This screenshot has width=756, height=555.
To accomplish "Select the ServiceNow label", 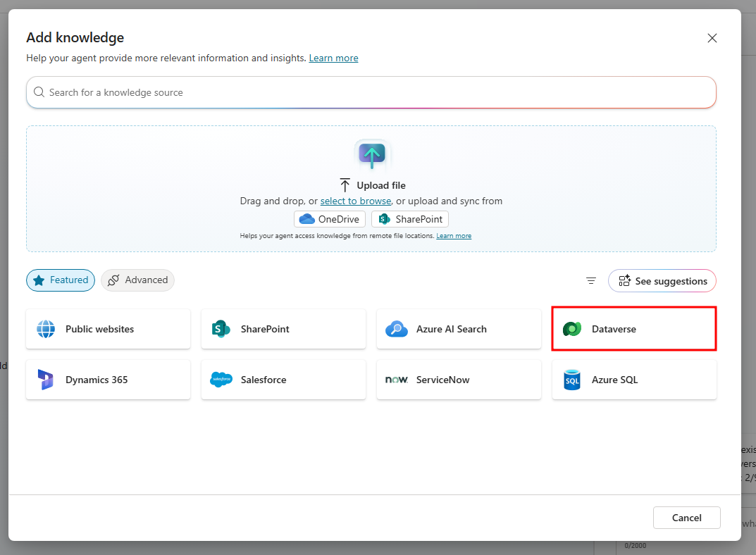I will click(x=442, y=380).
